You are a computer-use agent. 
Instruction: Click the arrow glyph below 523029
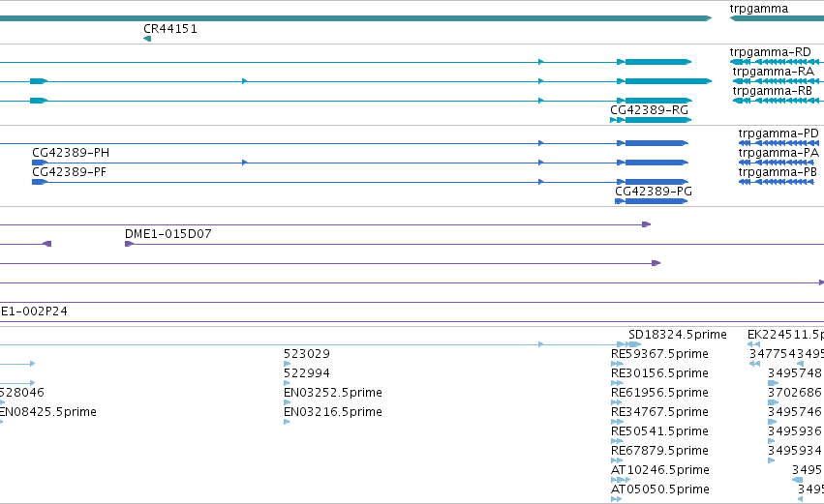click(287, 364)
